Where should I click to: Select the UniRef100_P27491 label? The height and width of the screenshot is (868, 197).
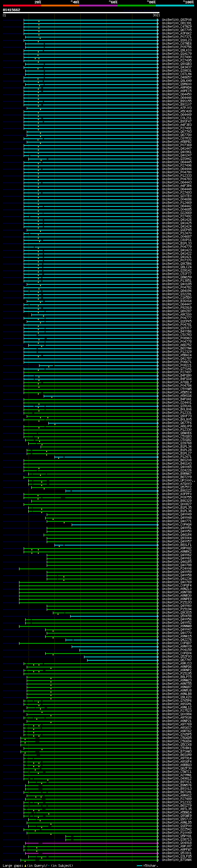(177, 128)
